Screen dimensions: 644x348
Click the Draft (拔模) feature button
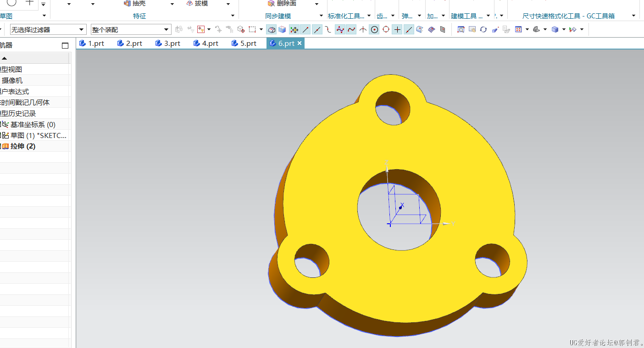(x=197, y=4)
